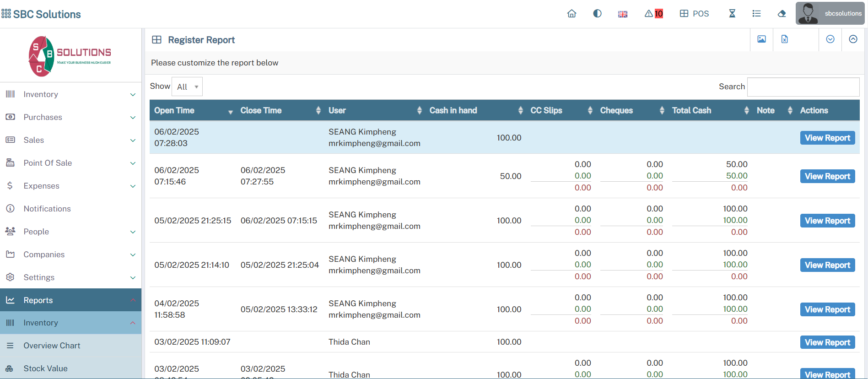
Task: Export report as image icon
Action: click(761, 39)
